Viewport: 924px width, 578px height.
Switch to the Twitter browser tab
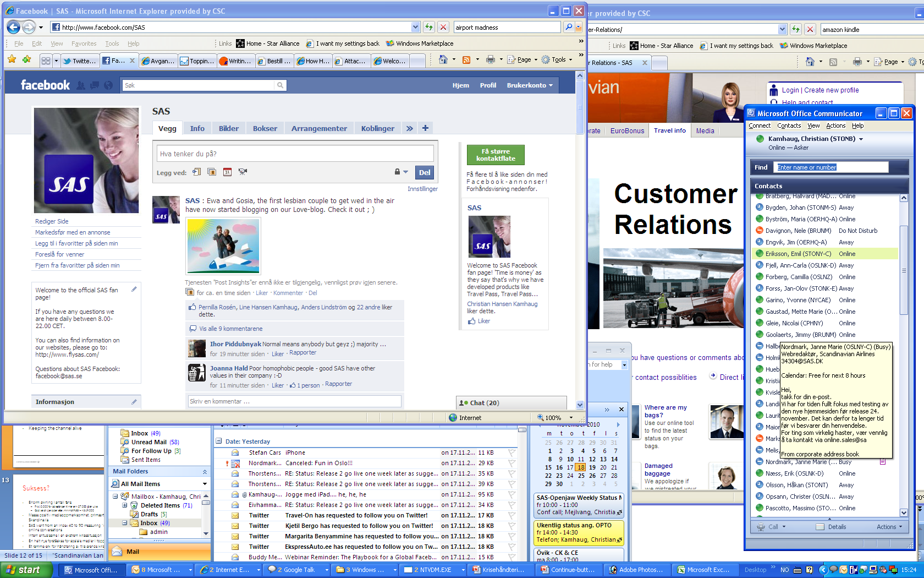[x=80, y=61]
